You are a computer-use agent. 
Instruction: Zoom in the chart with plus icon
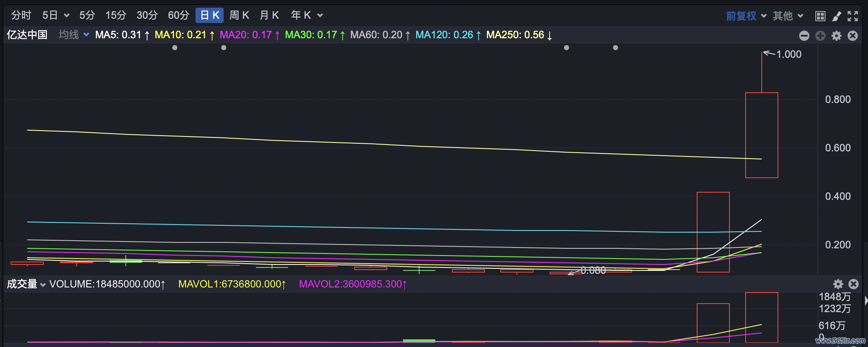820,36
